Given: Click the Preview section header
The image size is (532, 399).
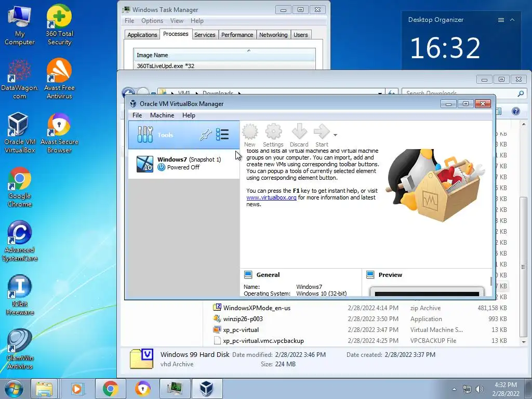Looking at the screenshot, I should tap(390, 275).
